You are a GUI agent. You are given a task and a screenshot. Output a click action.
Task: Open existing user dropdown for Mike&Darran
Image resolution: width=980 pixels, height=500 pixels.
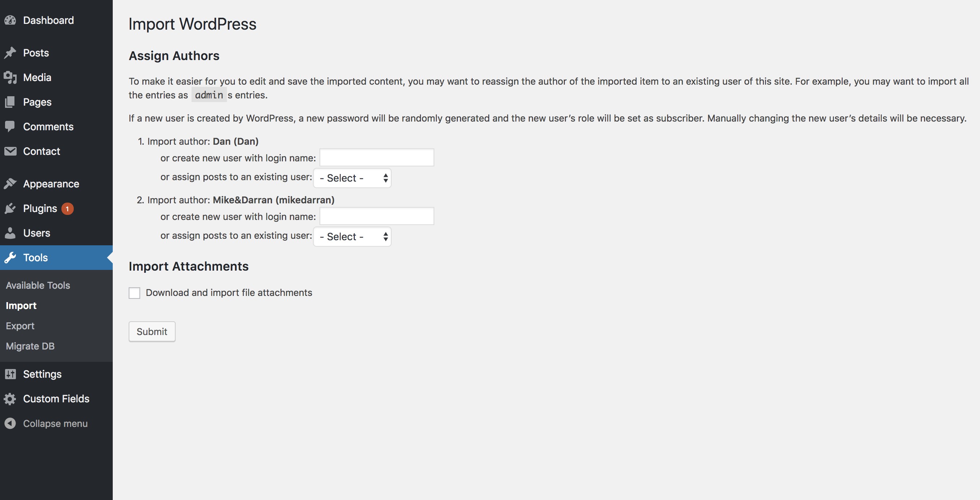click(352, 237)
